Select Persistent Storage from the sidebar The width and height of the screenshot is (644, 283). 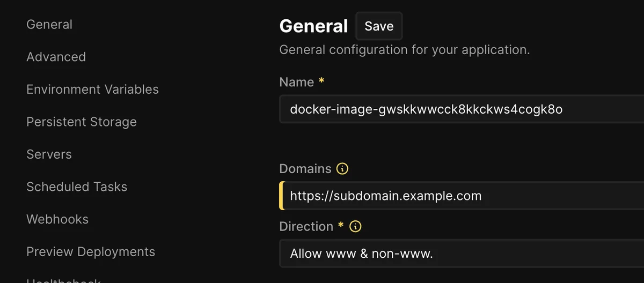tap(82, 122)
